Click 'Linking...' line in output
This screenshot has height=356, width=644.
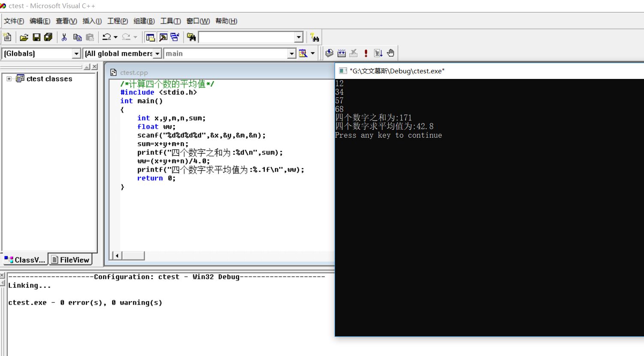point(30,285)
